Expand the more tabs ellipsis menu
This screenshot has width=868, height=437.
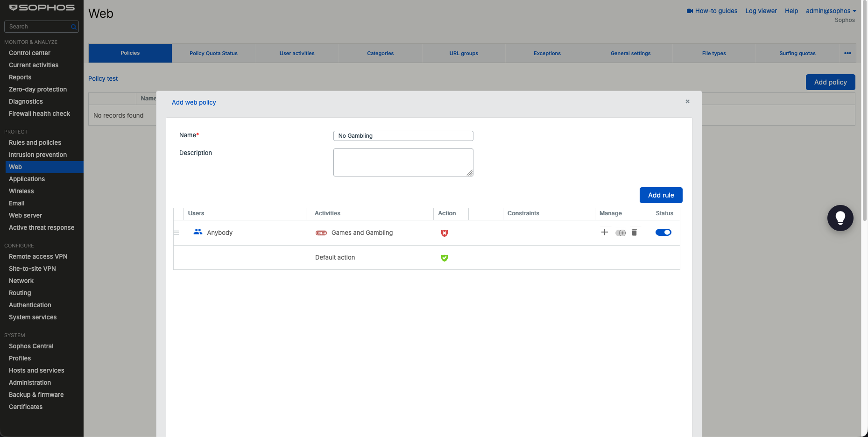click(847, 53)
